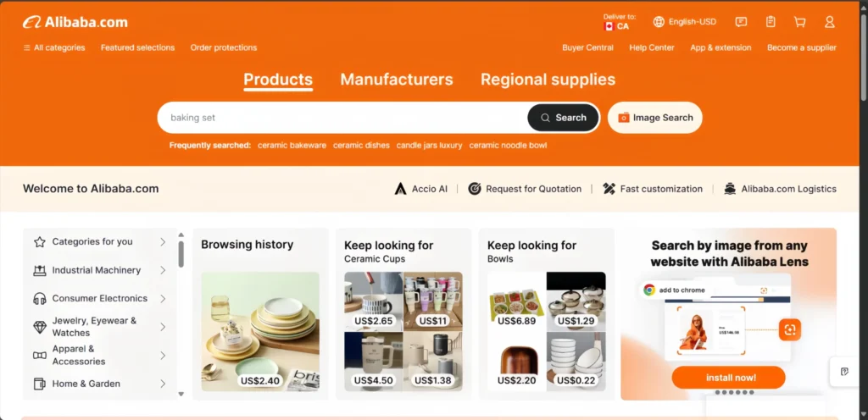Open the shopping cart icon
This screenshot has height=420, width=868.
[799, 22]
